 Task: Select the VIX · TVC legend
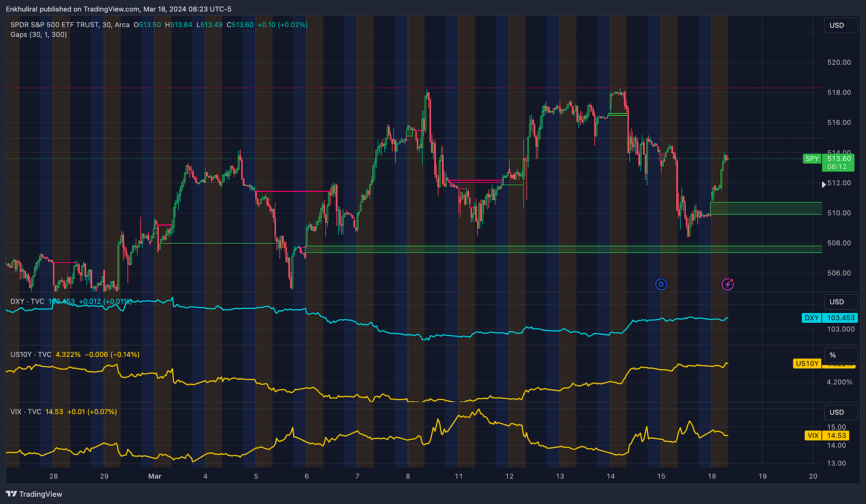coord(26,411)
